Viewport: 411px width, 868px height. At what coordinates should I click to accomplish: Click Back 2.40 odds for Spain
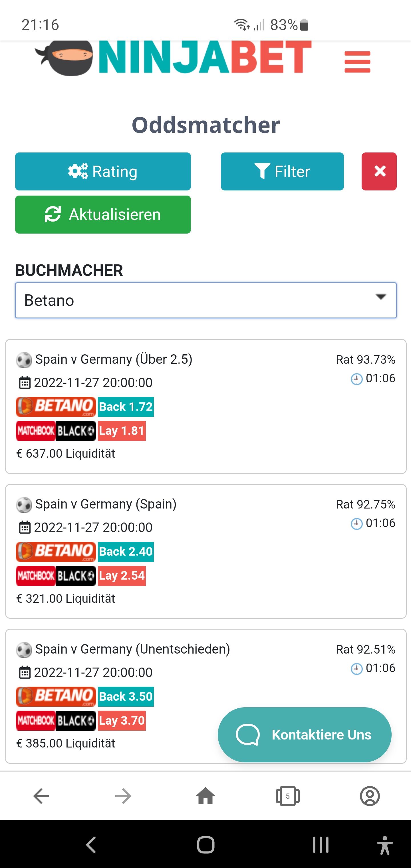point(126,552)
